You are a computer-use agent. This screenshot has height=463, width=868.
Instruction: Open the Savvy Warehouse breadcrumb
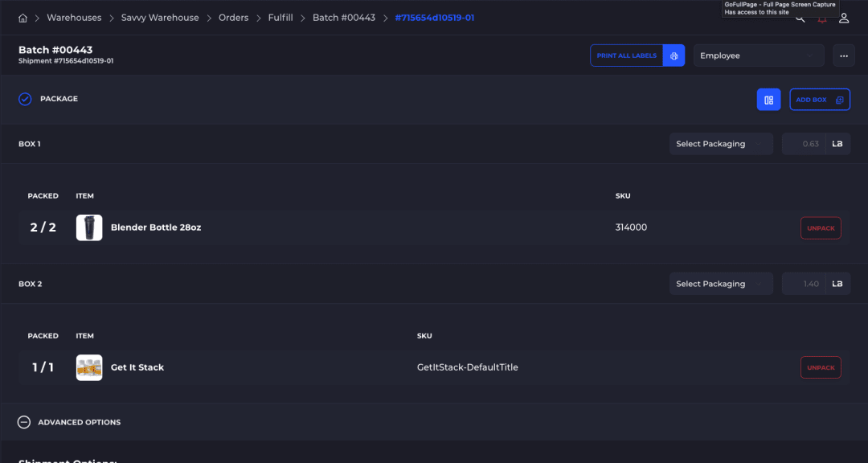[160, 18]
